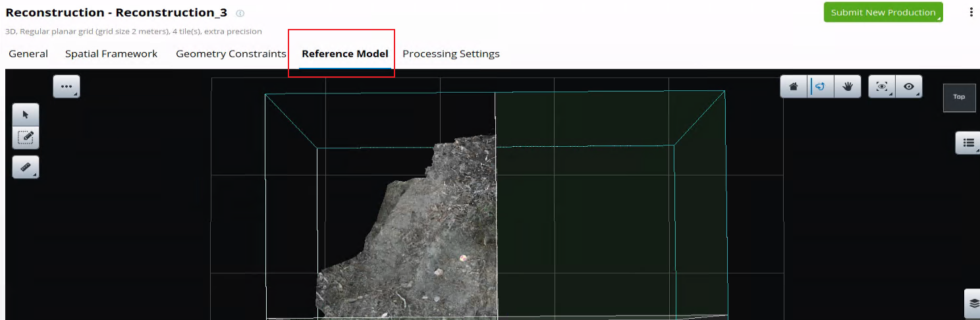Select the arrow pointer tool
Viewport: 980px width, 320px height.
pos(26,115)
